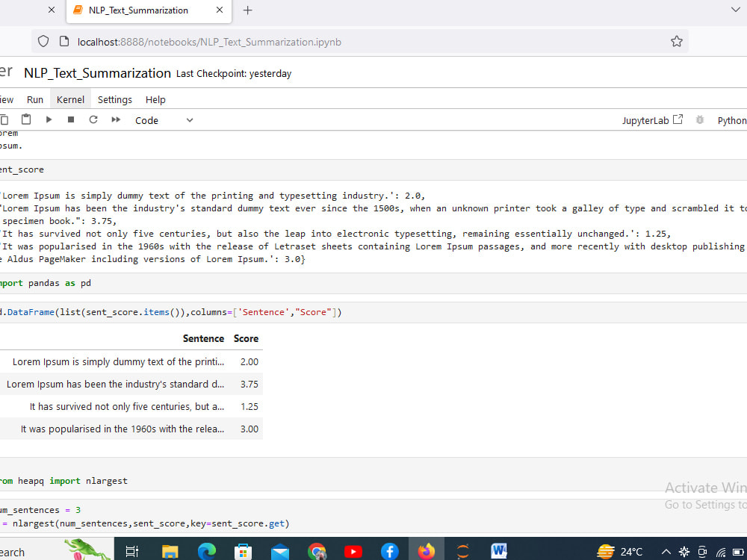Bookmark this page with the star icon

click(x=677, y=41)
